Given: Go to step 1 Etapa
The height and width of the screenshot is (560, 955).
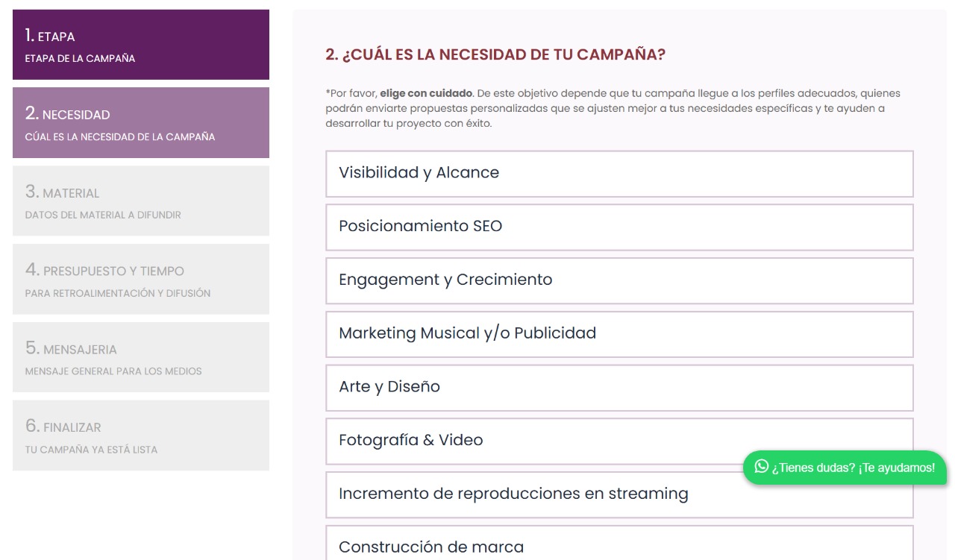Looking at the screenshot, I should coord(141,45).
